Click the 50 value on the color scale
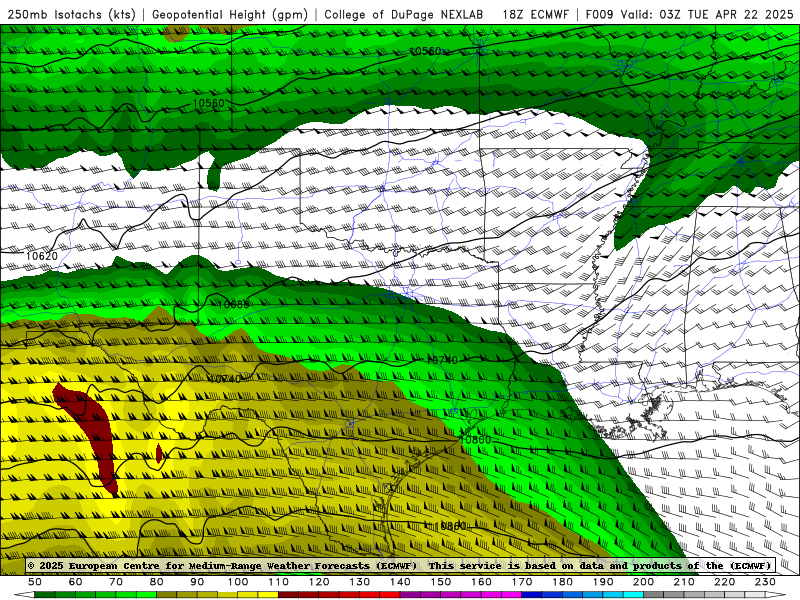Image resolution: width=800 pixels, height=600 pixels. (x=35, y=582)
